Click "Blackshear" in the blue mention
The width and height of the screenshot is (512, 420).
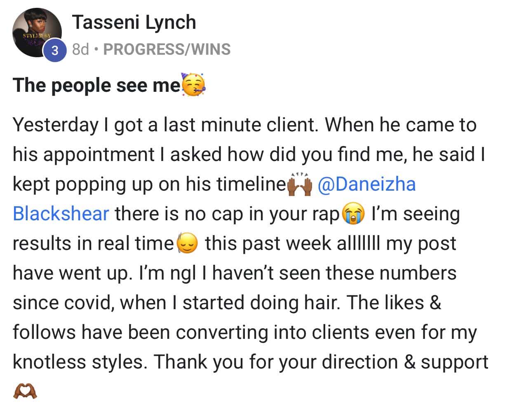click(x=61, y=214)
